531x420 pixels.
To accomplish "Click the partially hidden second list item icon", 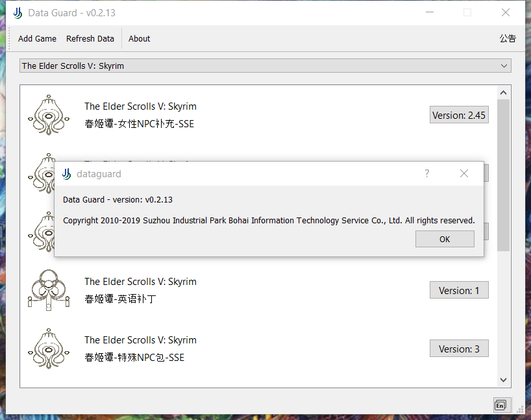I will (41, 173).
